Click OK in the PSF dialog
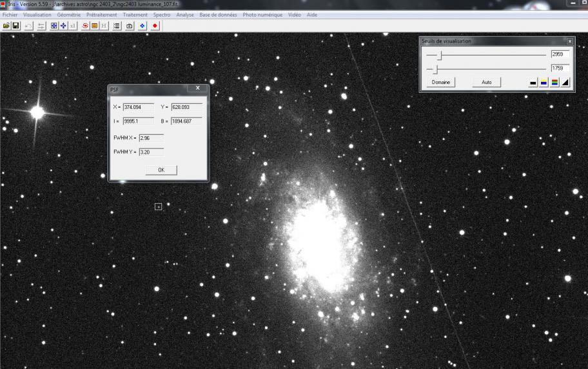Image resolution: width=588 pixels, height=369 pixels. [x=161, y=170]
